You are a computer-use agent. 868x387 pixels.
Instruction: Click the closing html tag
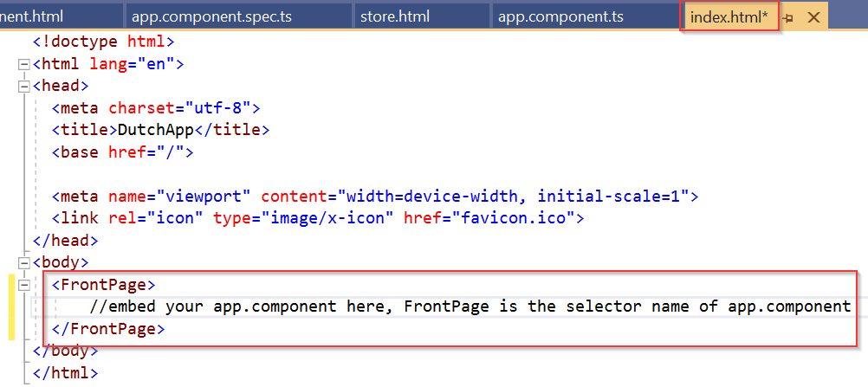[66, 373]
